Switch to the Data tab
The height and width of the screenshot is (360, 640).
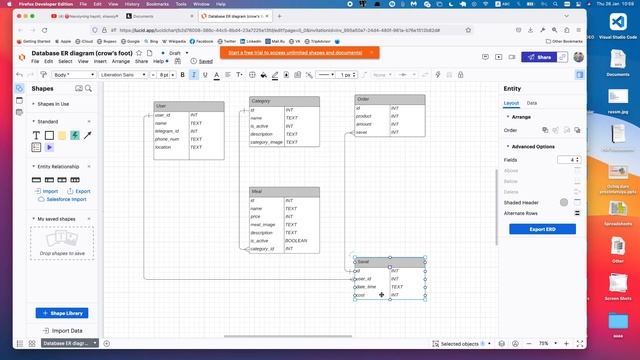(531, 103)
